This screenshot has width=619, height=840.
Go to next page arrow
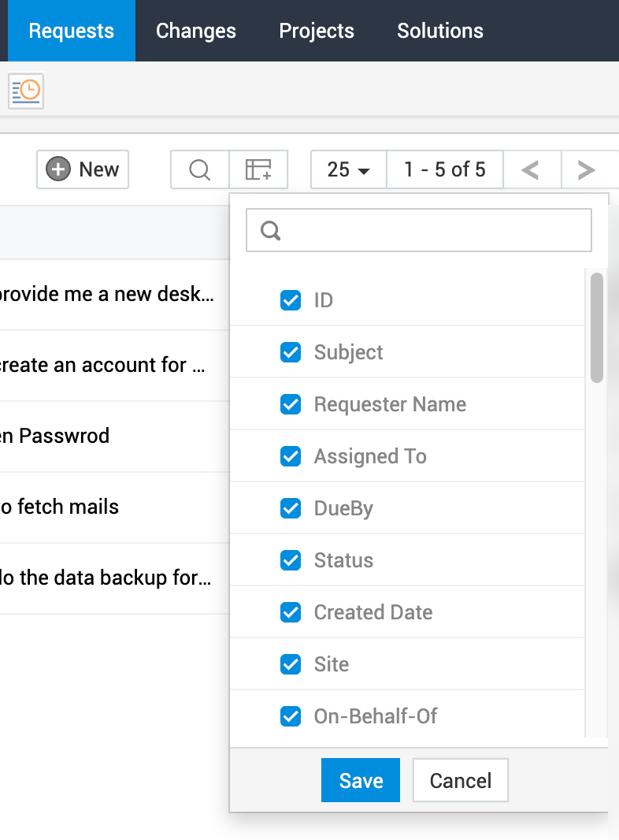coord(586,169)
